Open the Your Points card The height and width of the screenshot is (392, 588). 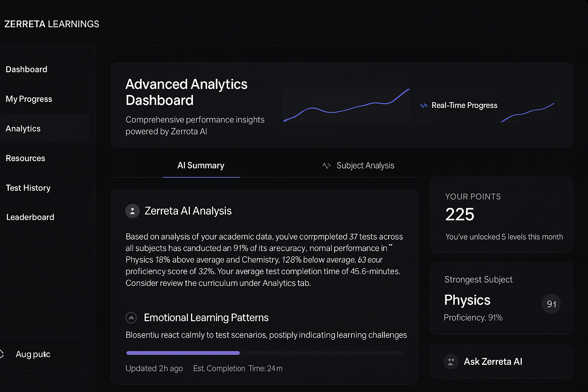(501, 215)
